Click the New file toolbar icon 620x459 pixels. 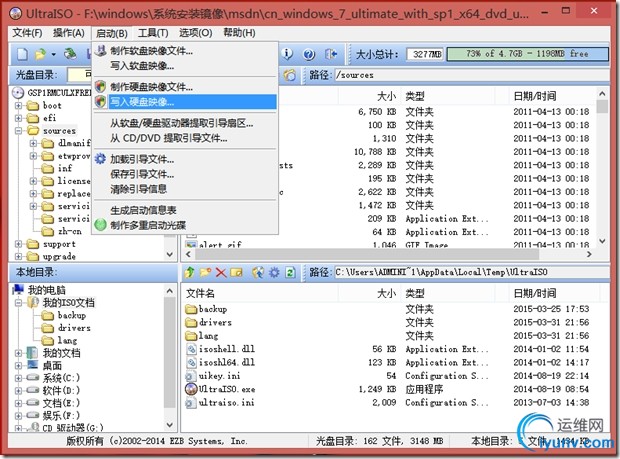23,54
